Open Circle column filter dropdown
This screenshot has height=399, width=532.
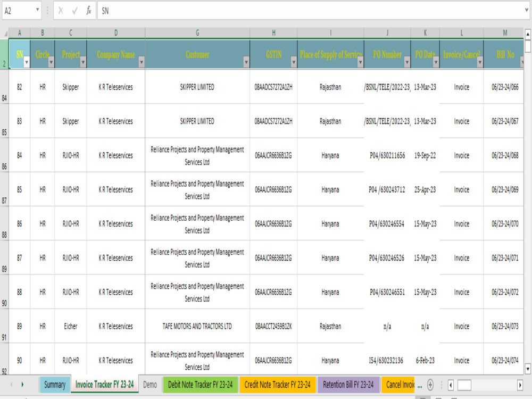click(x=51, y=62)
